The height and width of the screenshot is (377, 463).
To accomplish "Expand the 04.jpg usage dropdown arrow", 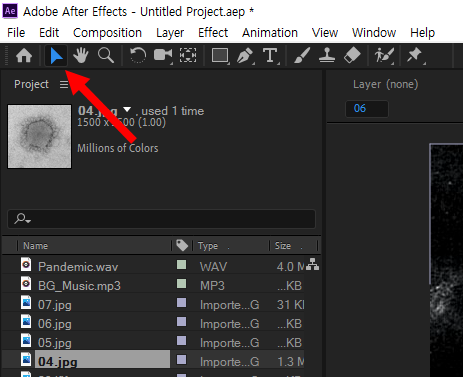I will 127,109.
